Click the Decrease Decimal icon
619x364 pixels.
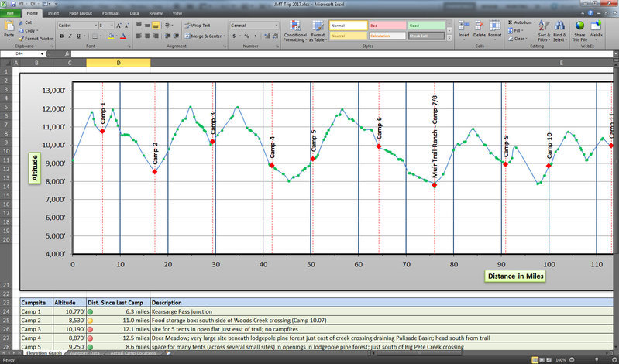275,36
